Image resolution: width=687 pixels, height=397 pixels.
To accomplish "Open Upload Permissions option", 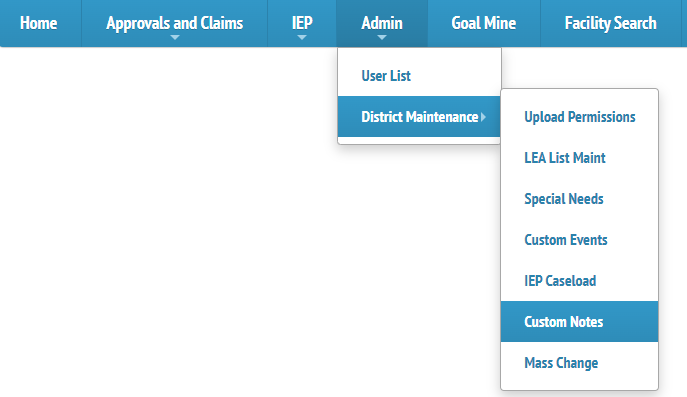I will pyautogui.click(x=579, y=117).
